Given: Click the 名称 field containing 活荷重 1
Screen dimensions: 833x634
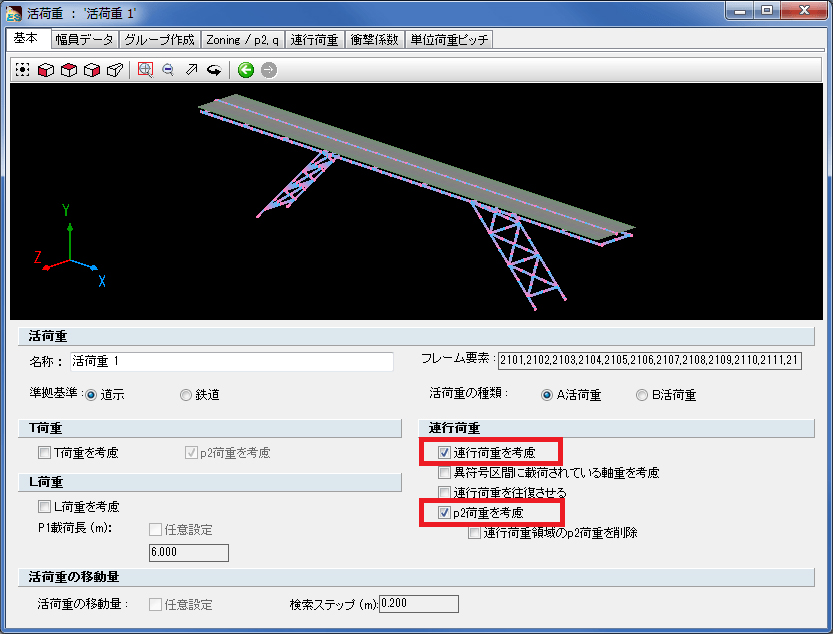Looking at the screenshot, I should pyautogui.click(x=232, y=361).
